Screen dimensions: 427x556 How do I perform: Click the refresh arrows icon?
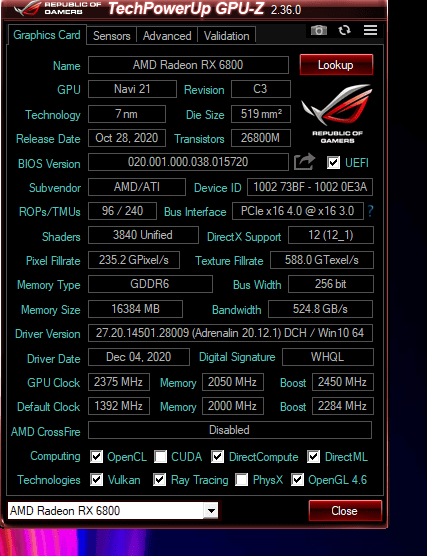tap(344, 30)
